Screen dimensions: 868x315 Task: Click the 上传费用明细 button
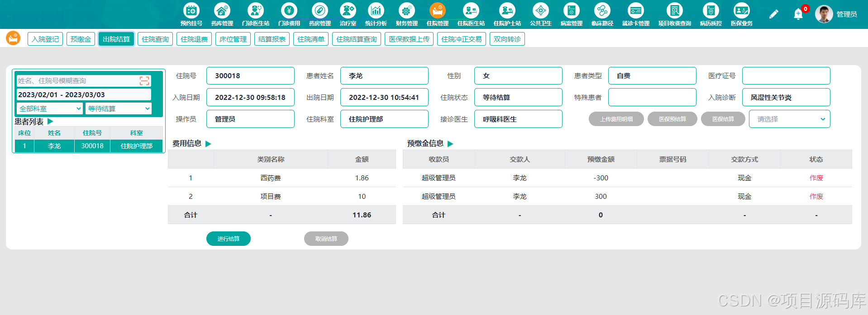[x=616, y=119]
